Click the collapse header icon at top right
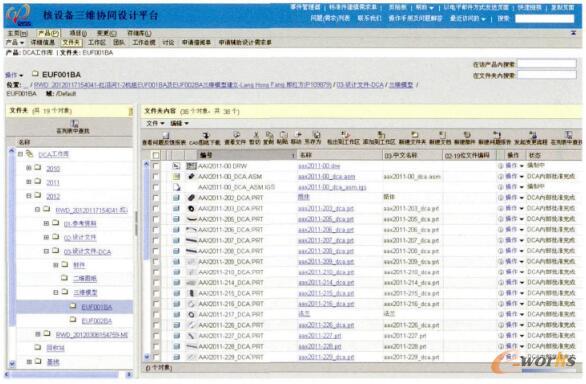Viewport: 586px width, 384px height. pos(573,33)
